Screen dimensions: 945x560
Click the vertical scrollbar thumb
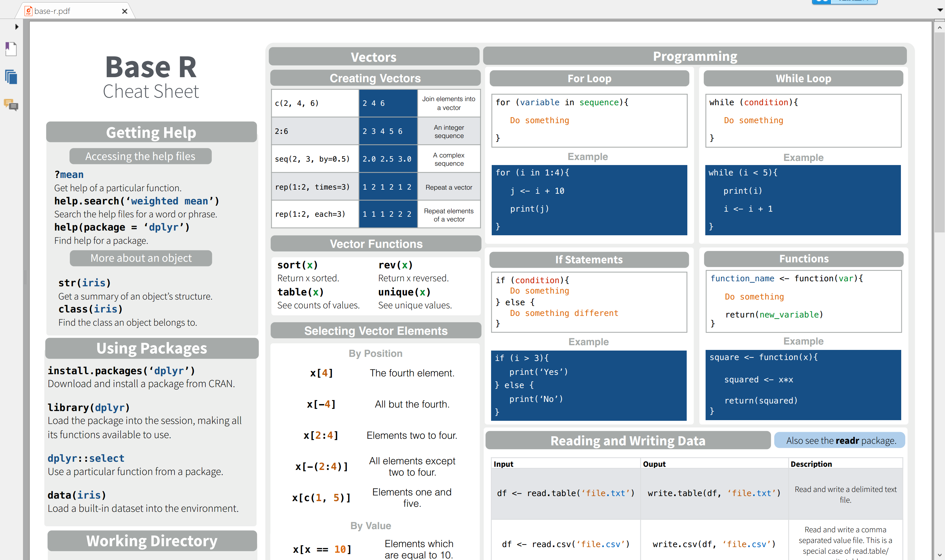point(939,132)
